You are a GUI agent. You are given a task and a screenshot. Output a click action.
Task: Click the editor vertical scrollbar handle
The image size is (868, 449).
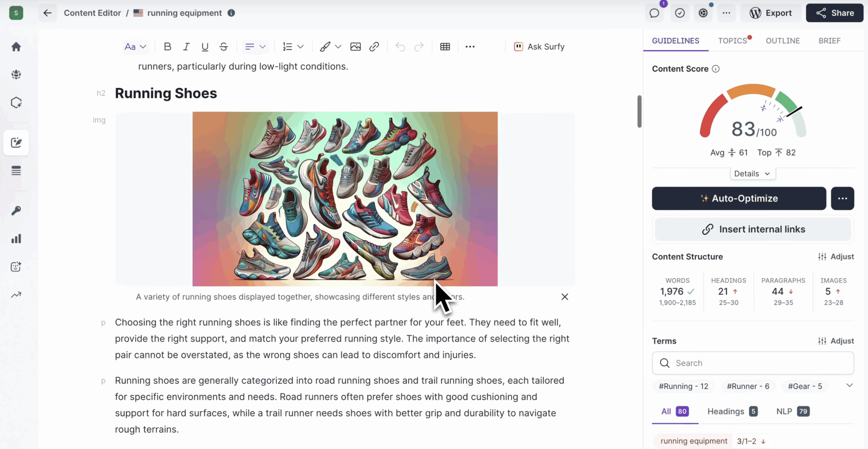(x=639, y=111)
